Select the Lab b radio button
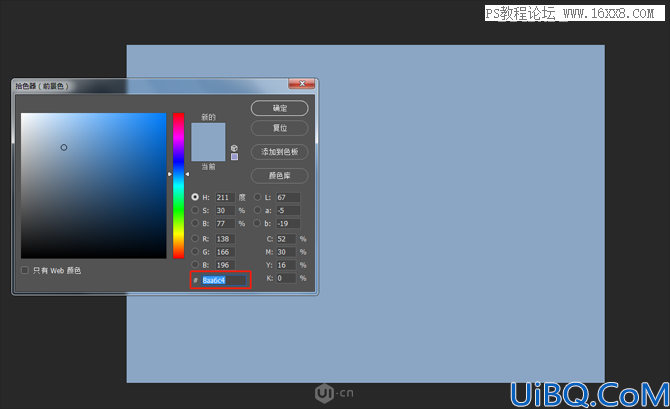Image resolution: width=670 pixels, height=409 pixels. click(x=257, y=223)
